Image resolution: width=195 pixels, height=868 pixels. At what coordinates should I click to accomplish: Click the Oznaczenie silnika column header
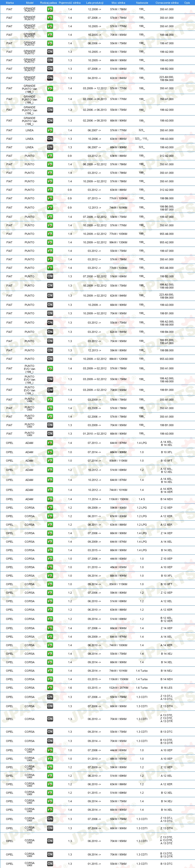click(167, 3)
